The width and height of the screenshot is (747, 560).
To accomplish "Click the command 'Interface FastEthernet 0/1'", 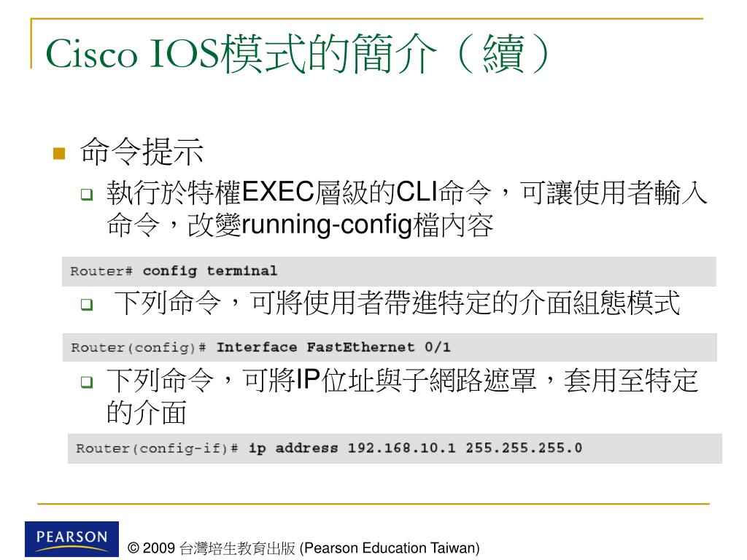I will point(333,347).
